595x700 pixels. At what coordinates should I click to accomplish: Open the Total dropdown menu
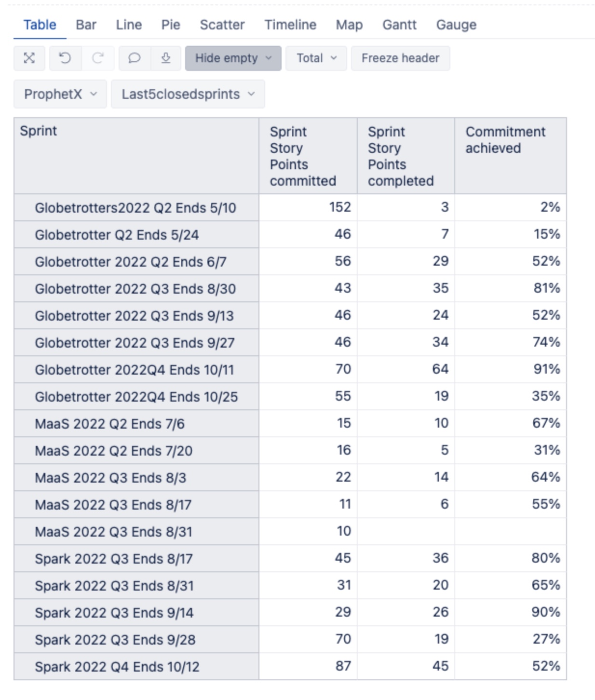click(x=315, y=58)
